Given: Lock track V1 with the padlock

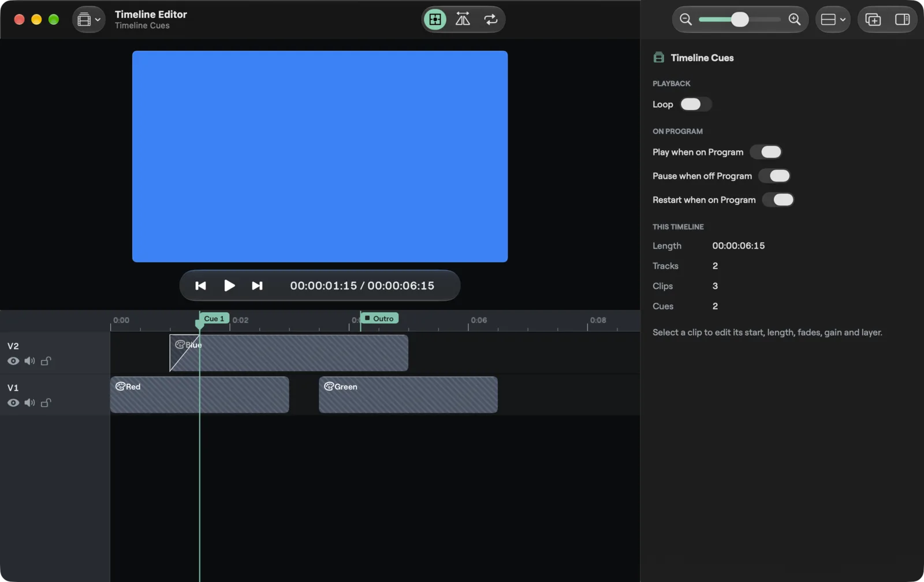Looking at the screenshot, I should [x=46, y=403].
